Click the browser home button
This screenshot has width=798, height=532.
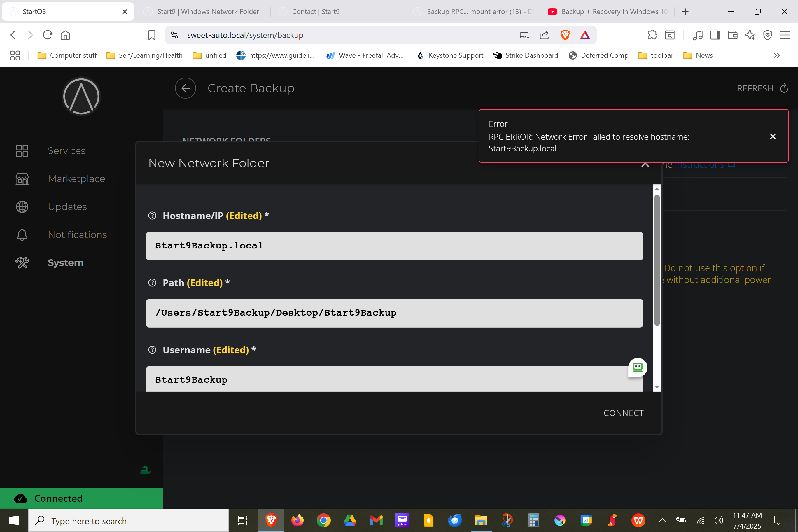pyautogui.click(x=65, y=35)
